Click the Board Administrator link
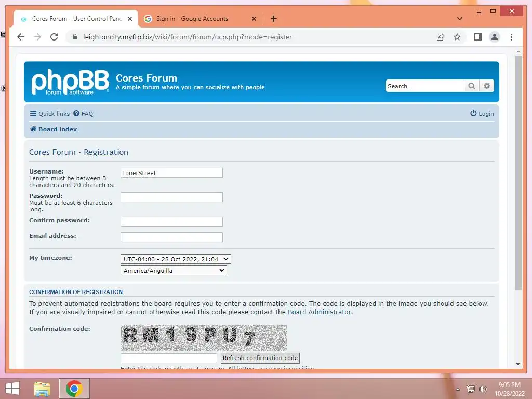 click(320, 312)
